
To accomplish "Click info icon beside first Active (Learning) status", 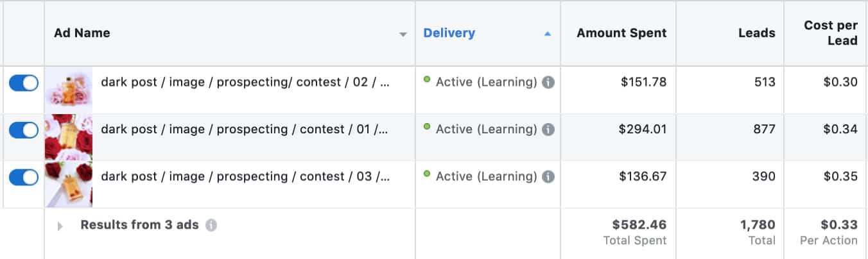I will 548,83.
